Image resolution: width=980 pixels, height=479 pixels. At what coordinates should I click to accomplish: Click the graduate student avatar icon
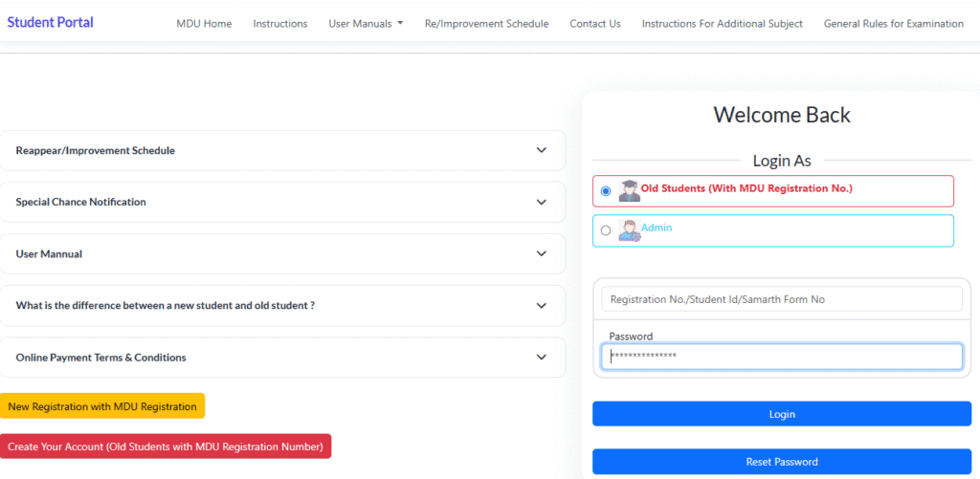[630, 190]
